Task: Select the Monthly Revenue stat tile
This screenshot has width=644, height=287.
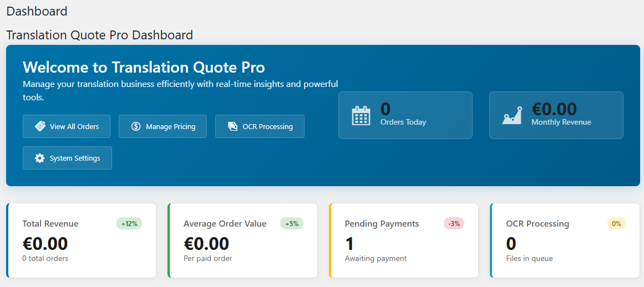Action: pos(556,115)
